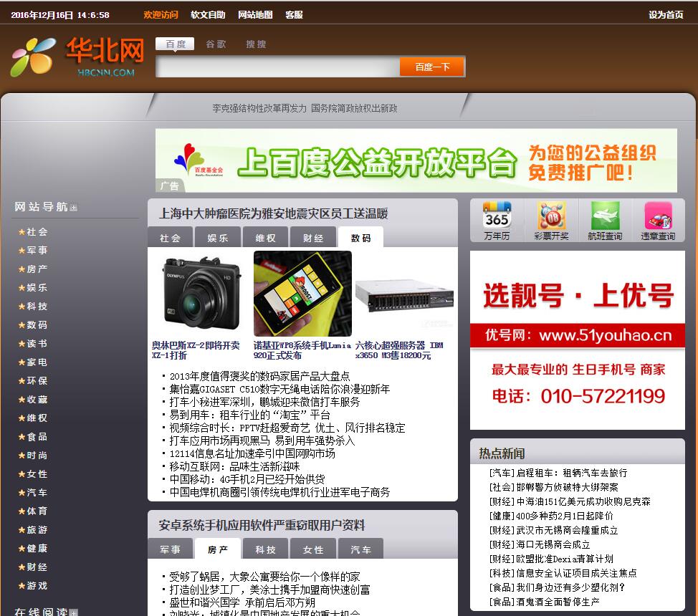Go to 娱乐 in sidebar navigation
This screenshot has width=698, height=616.
point(37,288)
